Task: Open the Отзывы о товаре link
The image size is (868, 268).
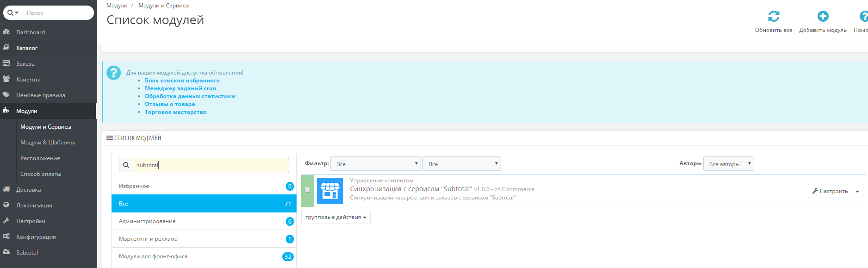Action: coord(170,104)
